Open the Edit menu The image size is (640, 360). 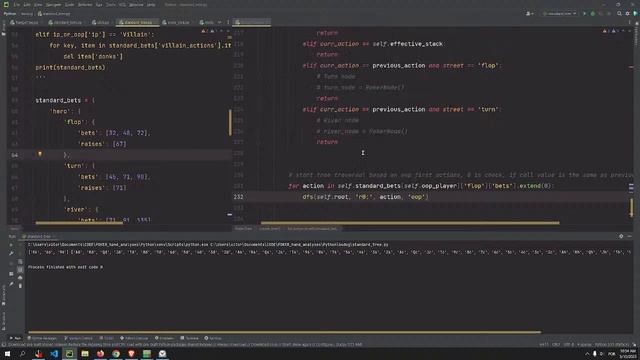[x=27, y=4]
